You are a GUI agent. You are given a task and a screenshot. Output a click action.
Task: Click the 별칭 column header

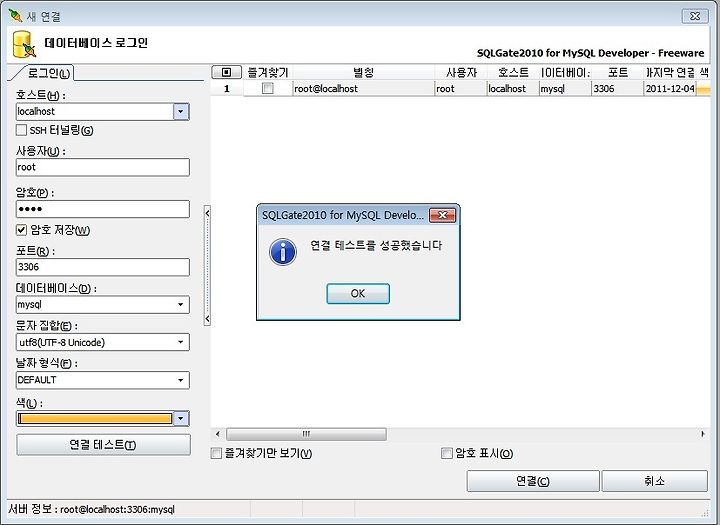(363, 72)
